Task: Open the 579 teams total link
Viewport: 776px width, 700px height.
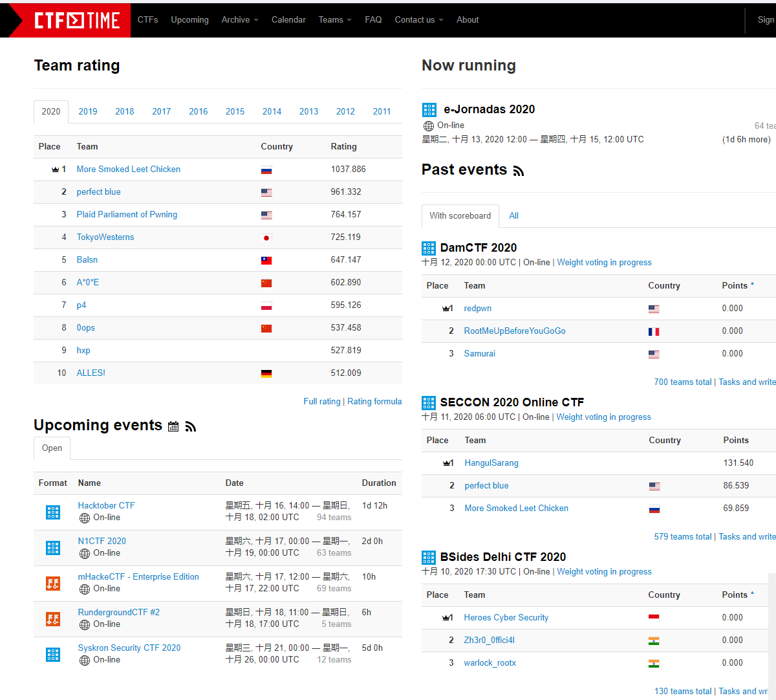Action: (682, 537)
